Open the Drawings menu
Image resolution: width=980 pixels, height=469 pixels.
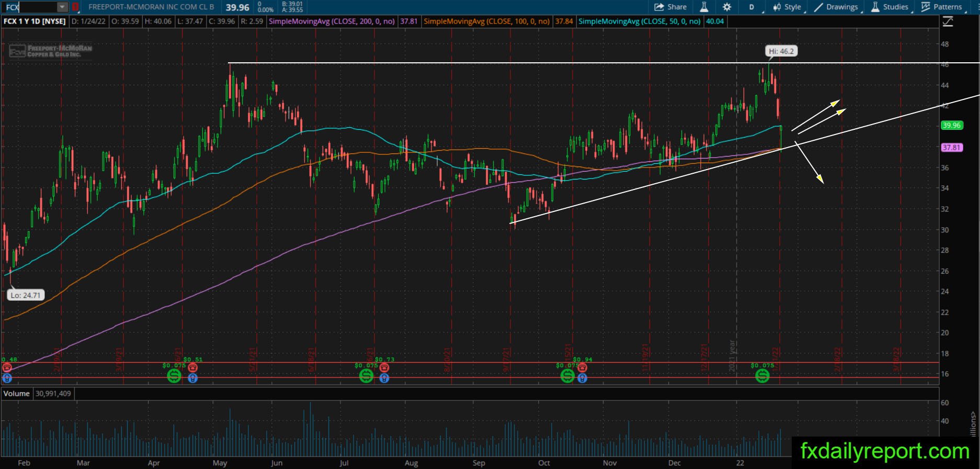coord(836,7)
